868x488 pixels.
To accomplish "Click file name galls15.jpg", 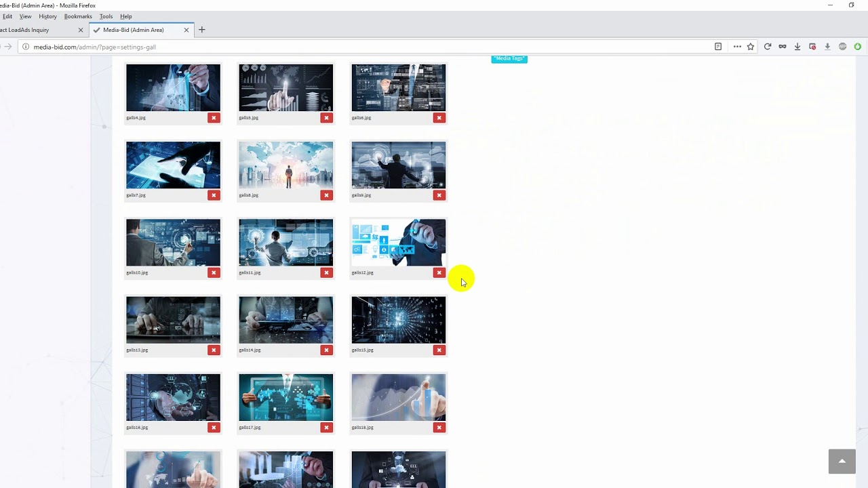I will (363, 350).
